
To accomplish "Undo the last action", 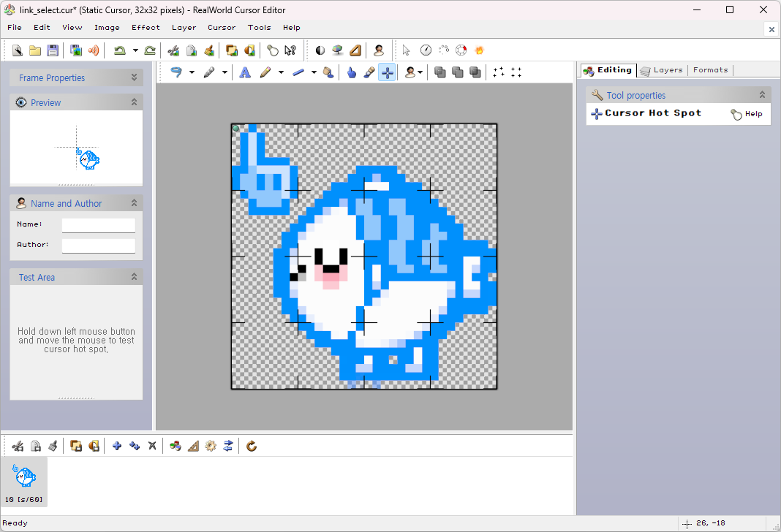I will click(x=119, y=50).
